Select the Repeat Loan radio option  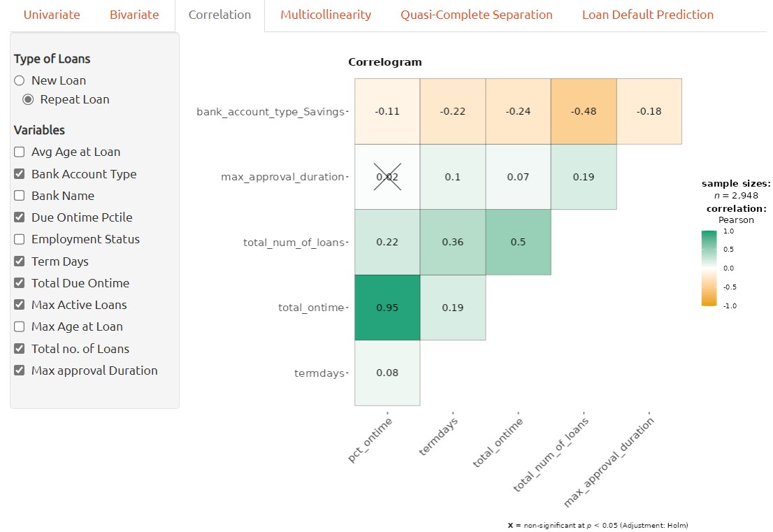click(x=28, y=99)
